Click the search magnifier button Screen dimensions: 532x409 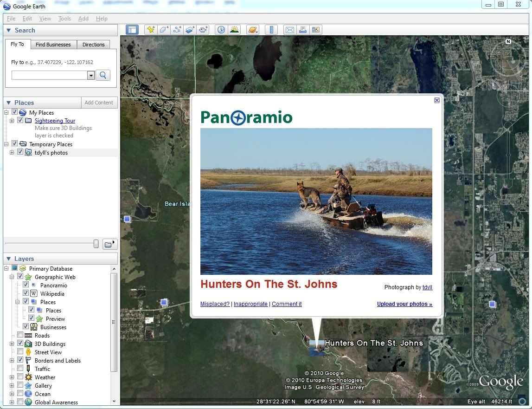click(103, 75)
